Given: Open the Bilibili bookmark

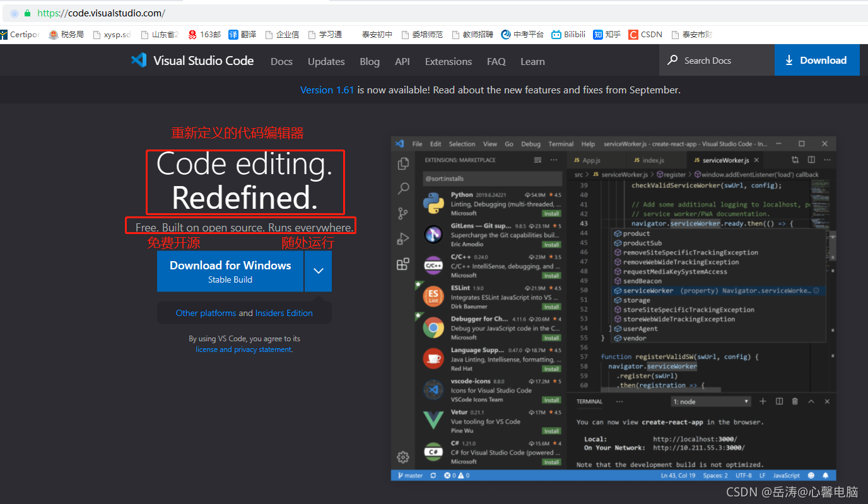Looking at the screenshot, I should pos(568,35).
